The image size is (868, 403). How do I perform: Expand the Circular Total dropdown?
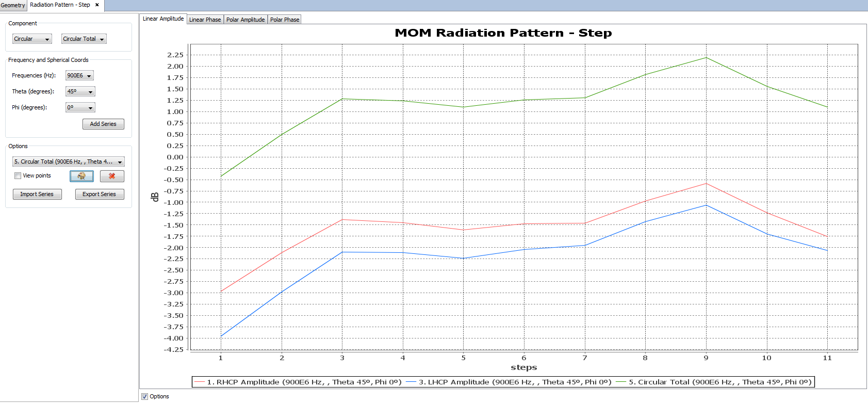(x=84, y=39)
